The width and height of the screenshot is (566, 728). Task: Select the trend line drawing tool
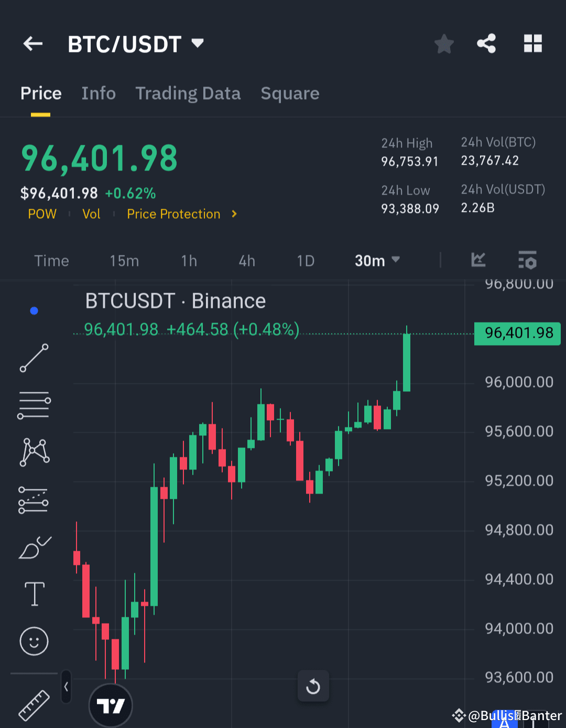(34, 359)
